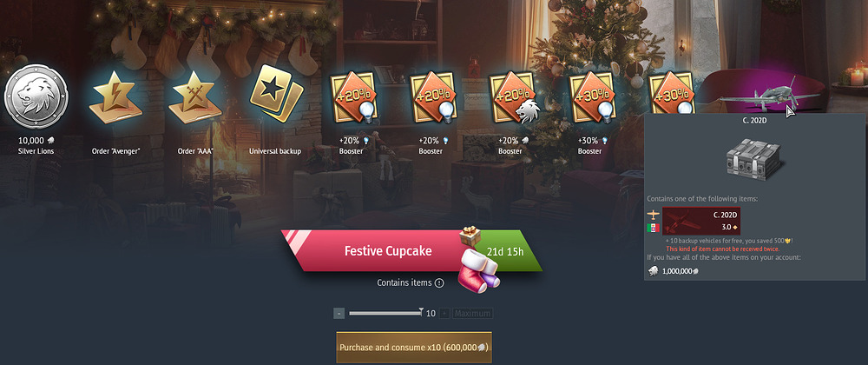Click the Silver Lions coin icon
This screenshot has width=868, height=365.
click(x=36, y=96)
